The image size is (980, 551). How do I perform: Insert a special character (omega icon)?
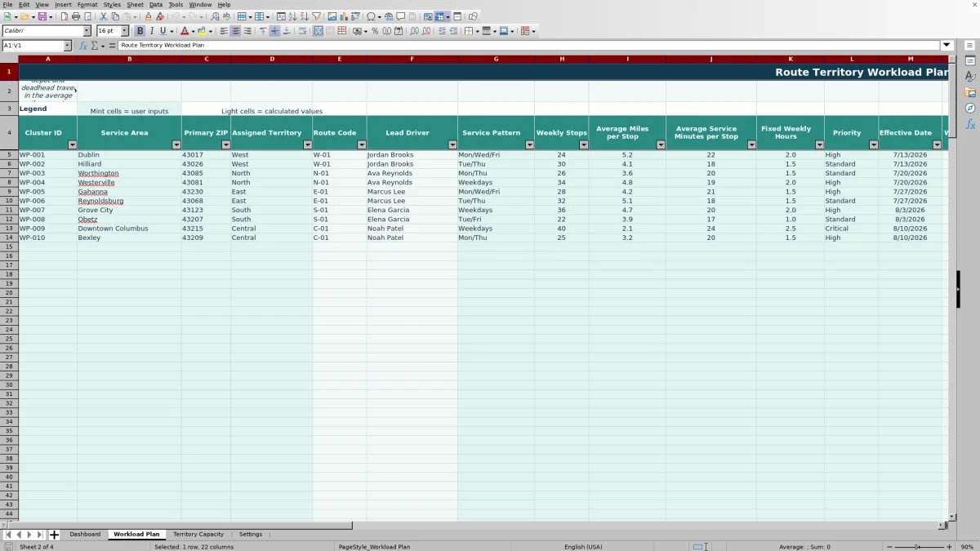pyautogui.click(x=371, y=16)
